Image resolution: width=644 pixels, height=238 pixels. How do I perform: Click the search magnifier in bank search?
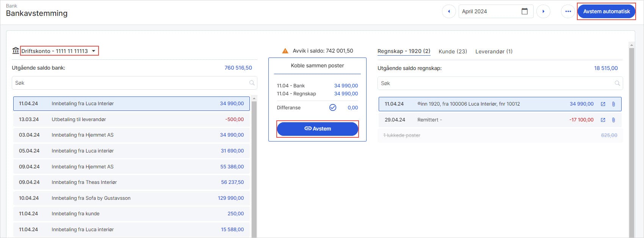click(252, 83)
